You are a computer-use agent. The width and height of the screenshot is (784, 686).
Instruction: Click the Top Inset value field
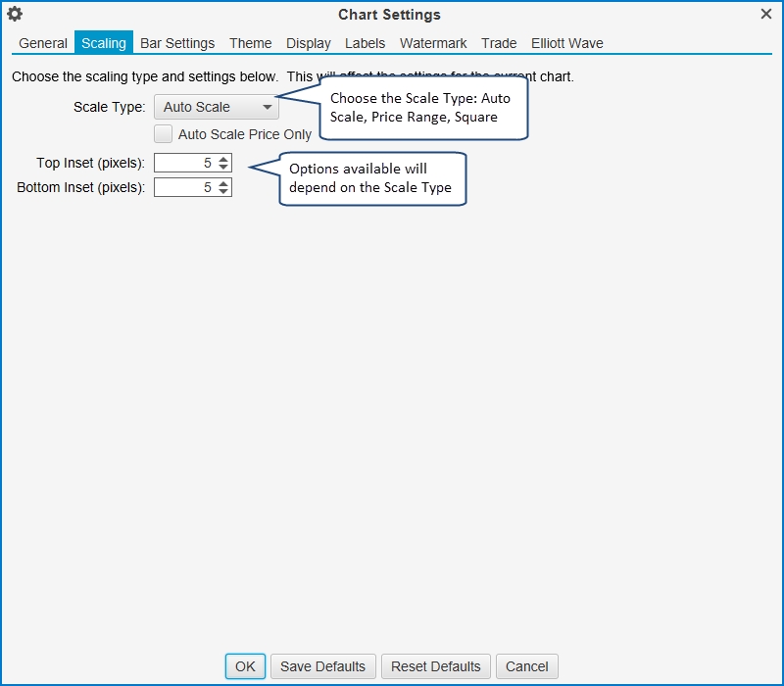point(184,163)
